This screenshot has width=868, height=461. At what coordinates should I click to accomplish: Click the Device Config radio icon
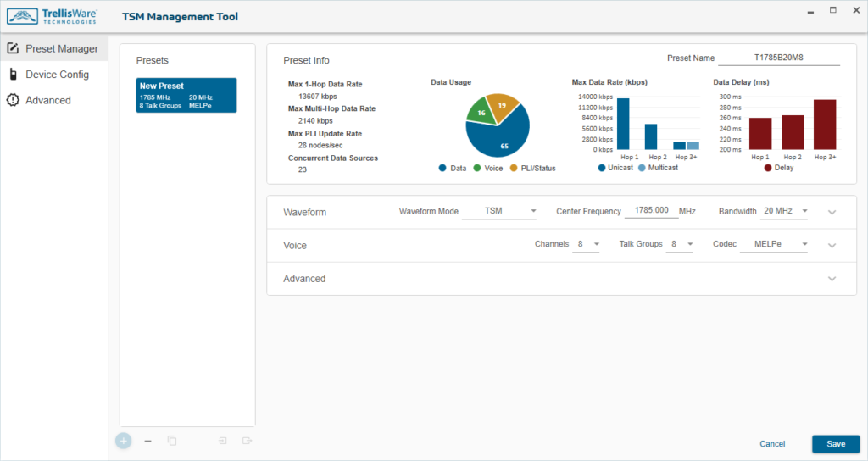[x=13, y=75]
